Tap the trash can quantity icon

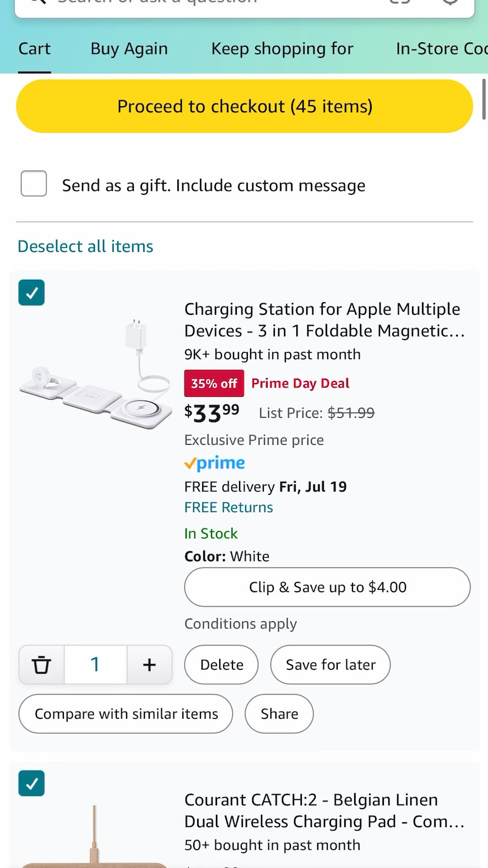41,664
